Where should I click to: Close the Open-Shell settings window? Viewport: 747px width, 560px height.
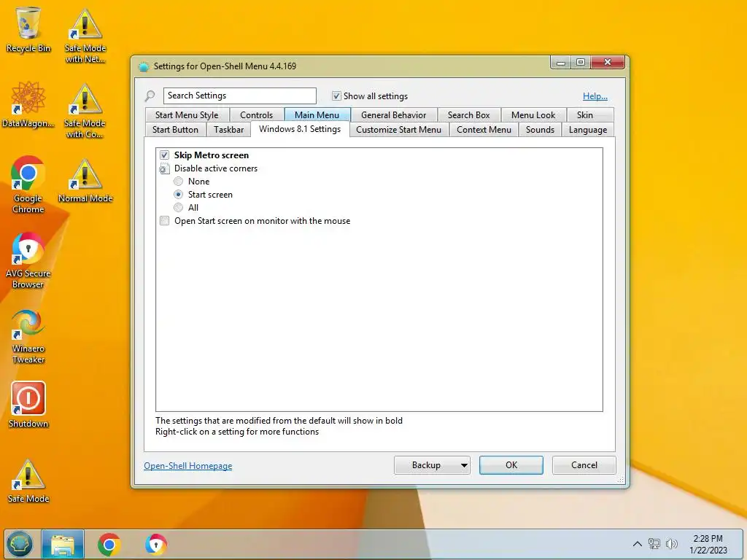point(608,63)
